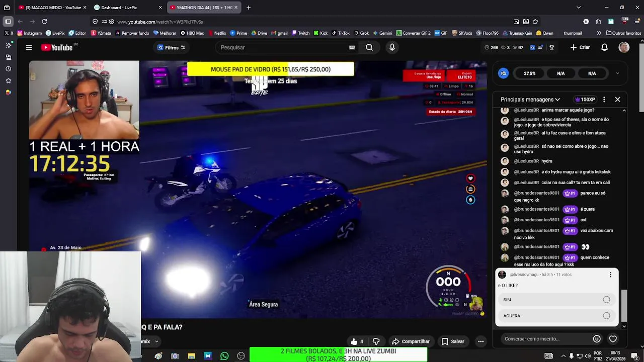Dislike the video with thumbs down
Image resolution: width=644 pixels, height=362 pixels.
click(x=376, y=341)
